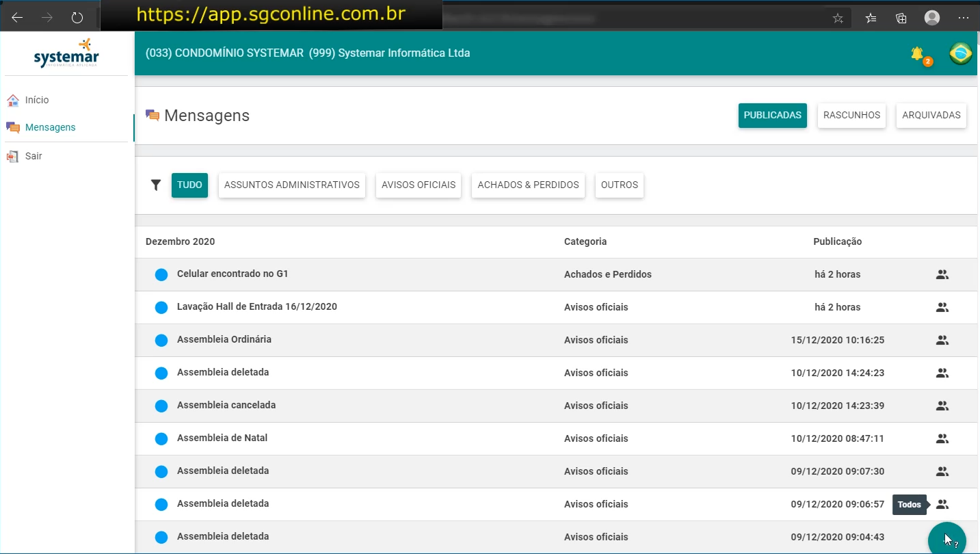Click recipients icon for Assembleia Ordinária row
980x554 pixels.
942,340
